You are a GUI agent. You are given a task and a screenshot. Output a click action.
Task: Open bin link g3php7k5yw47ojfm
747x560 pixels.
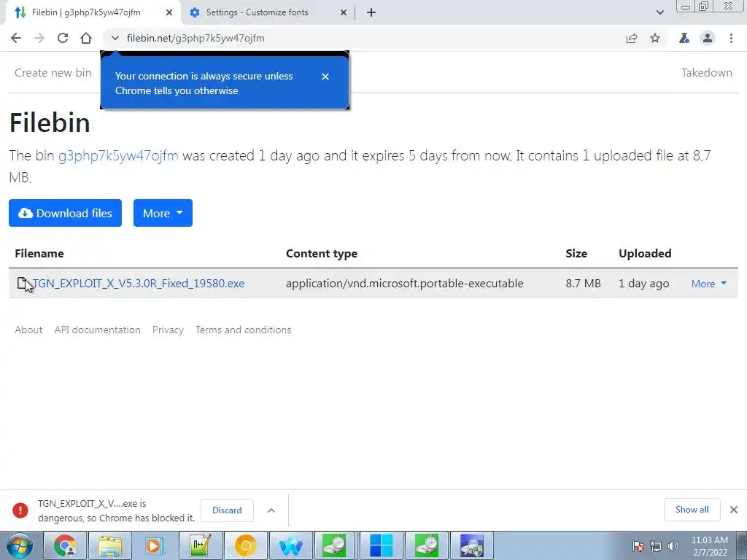coord(118,156)
